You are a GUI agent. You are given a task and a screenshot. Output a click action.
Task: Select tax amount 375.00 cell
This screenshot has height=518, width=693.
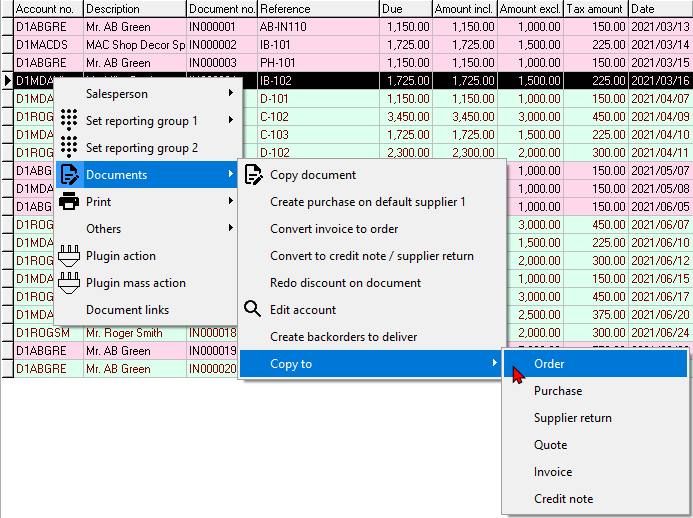click(x=596, y=315)
